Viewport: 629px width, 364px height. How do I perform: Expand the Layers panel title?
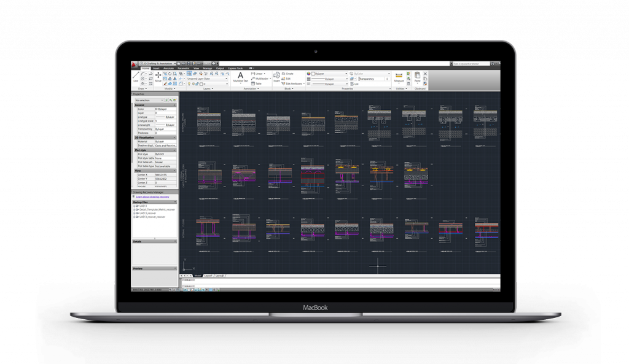pos(208,88)
